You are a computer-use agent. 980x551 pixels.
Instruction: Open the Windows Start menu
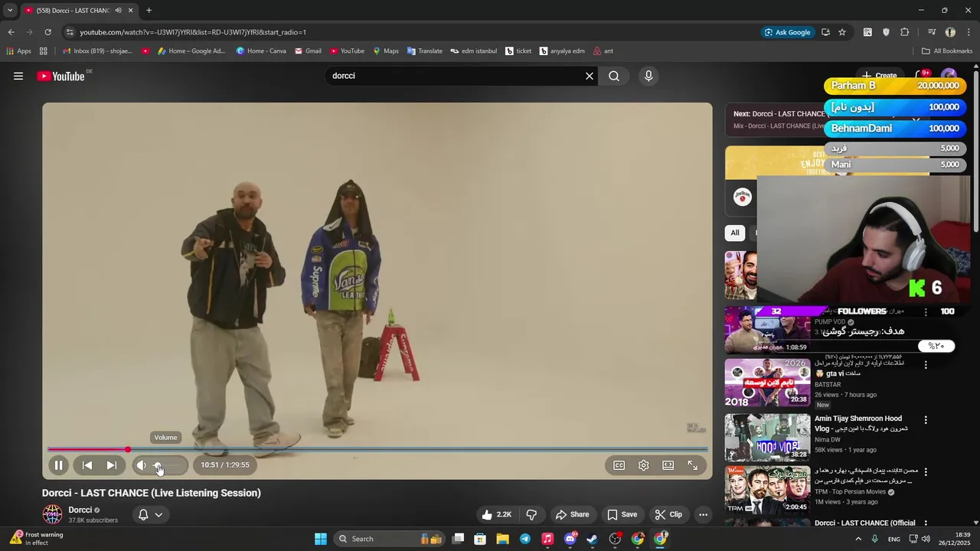(321, 539)
